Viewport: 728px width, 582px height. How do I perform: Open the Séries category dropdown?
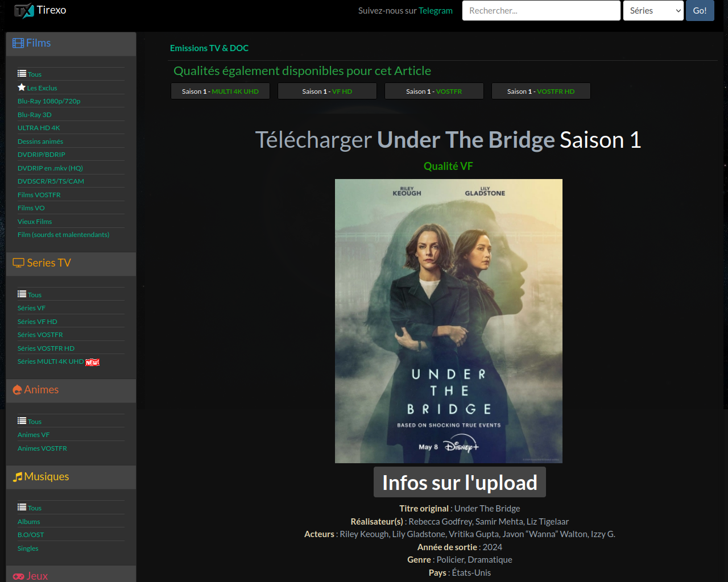(653, 11)
